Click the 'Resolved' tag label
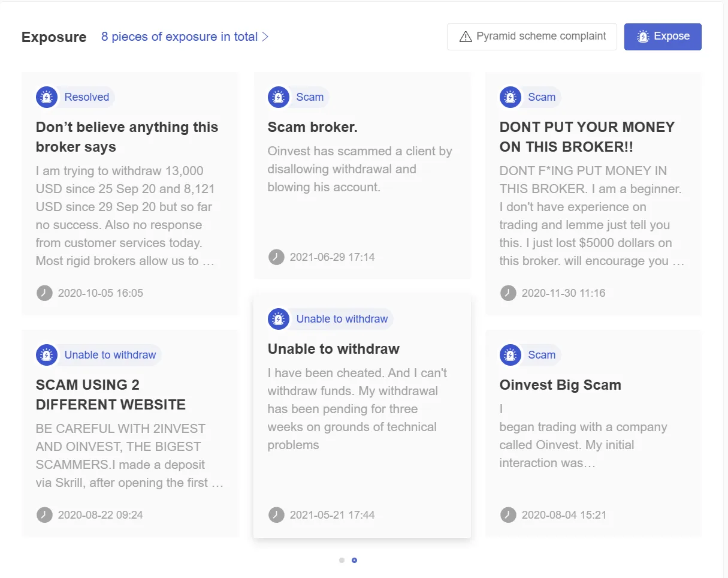The height and width of the screenshot is (578, 728). 87,97
